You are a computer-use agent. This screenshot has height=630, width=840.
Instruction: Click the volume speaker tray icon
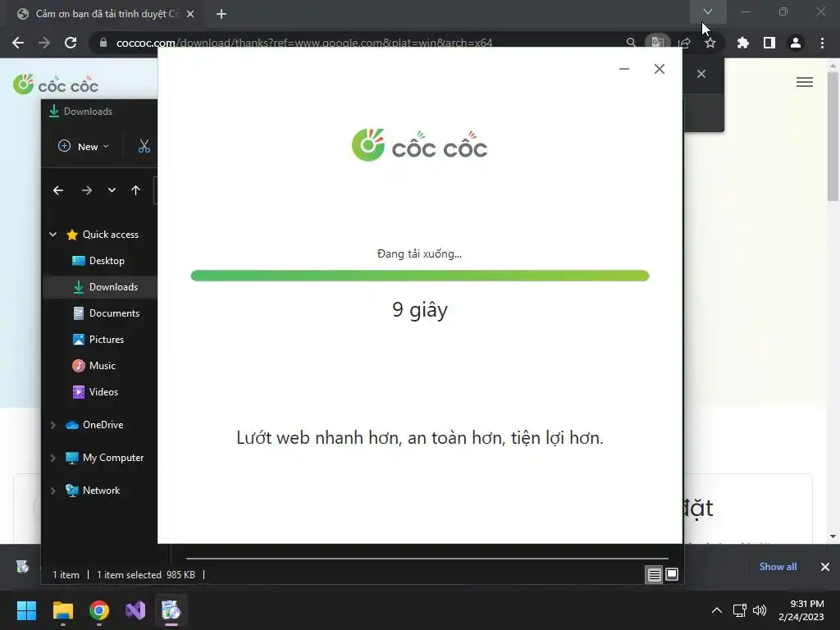(760, 610)
